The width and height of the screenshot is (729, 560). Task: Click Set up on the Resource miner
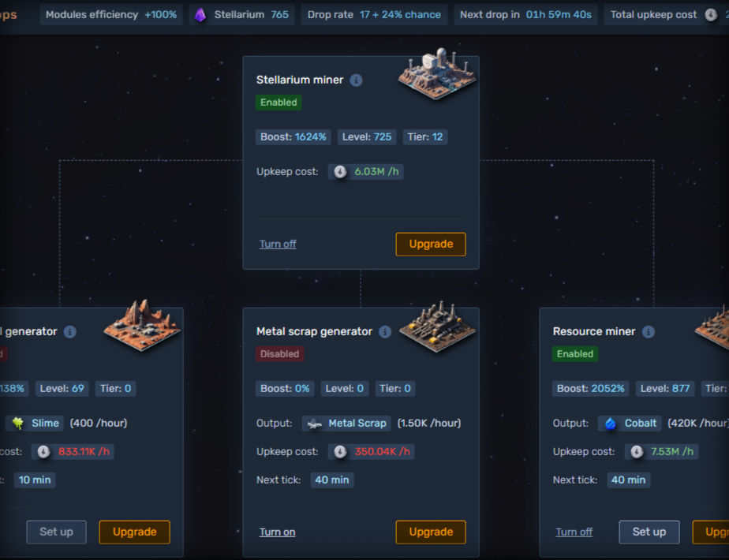[649, 532]
